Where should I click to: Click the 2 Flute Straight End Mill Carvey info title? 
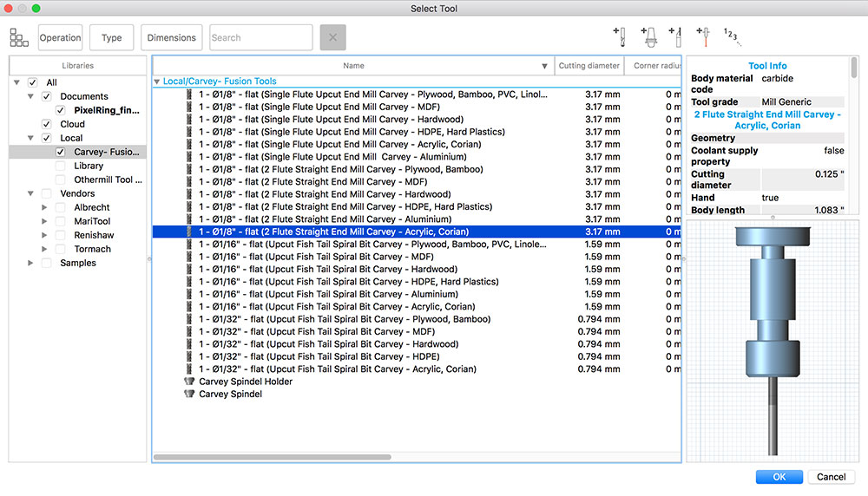click(767, 120)
